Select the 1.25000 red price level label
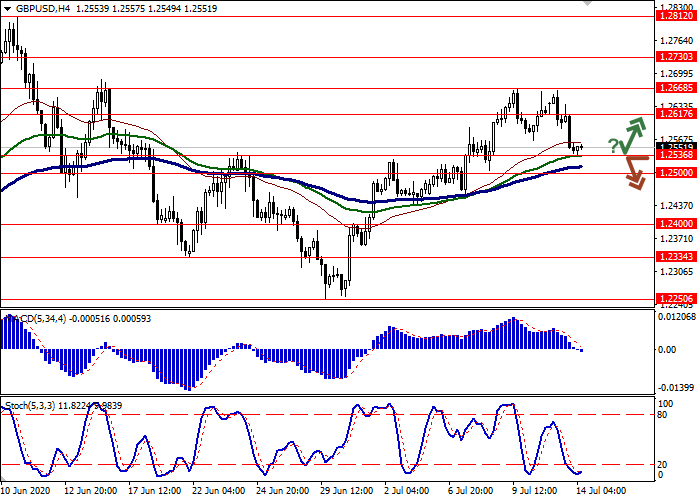The width and height of the screenshot is (700, 500). click(676, 173)
